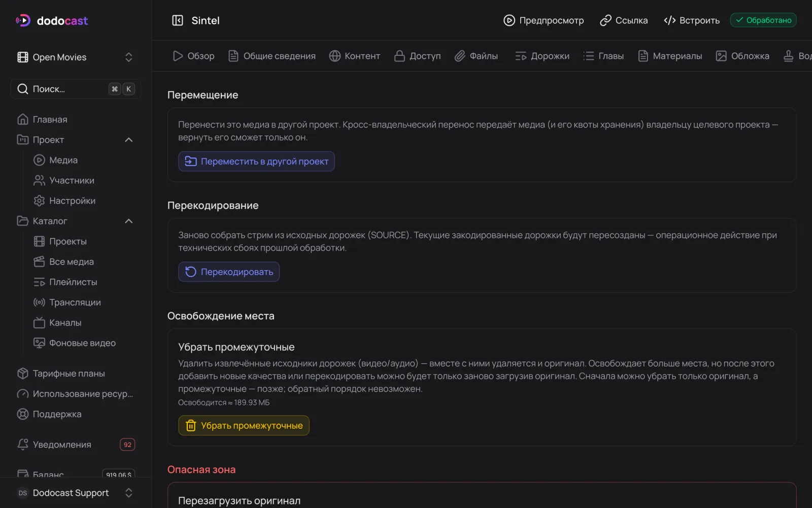
Task: Copy link via Ссылка button
Action: coord(624,20)
